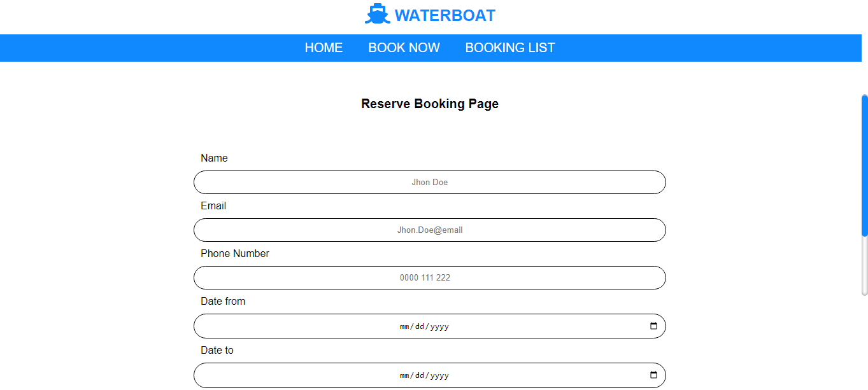
Task: Click the Date to date field
Action: pos(430,375)
